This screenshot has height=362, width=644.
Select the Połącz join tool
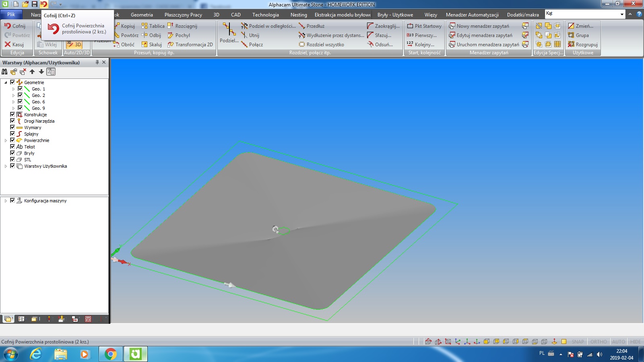pyautogui.click(x=252, y=45)
